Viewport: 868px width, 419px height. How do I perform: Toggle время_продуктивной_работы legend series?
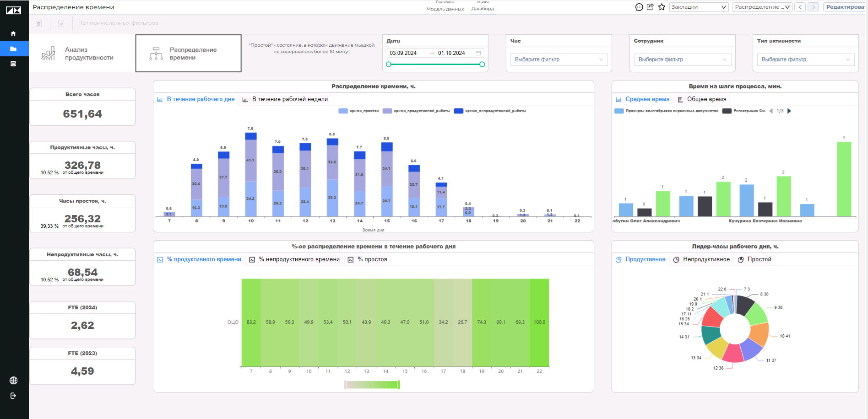(x=417, y=111)
